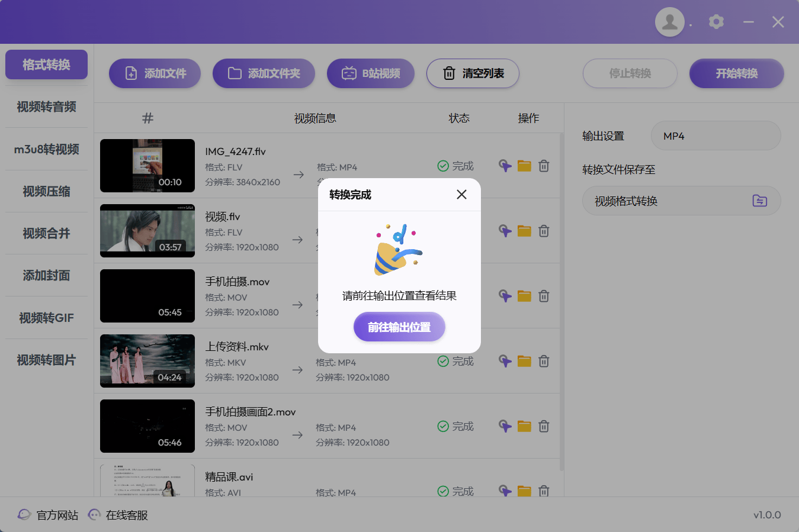Click the 视频.flv video thumbnail
The width and height of the screenshot is (799, 532).
pyautogui.click(x=147, y=231)
